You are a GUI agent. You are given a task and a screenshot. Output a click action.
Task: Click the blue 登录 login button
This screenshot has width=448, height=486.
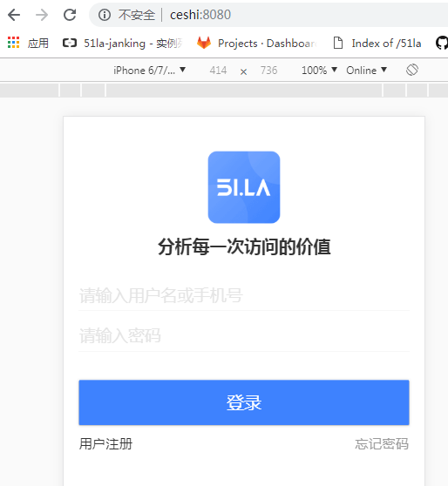click(x=244, y=402)
